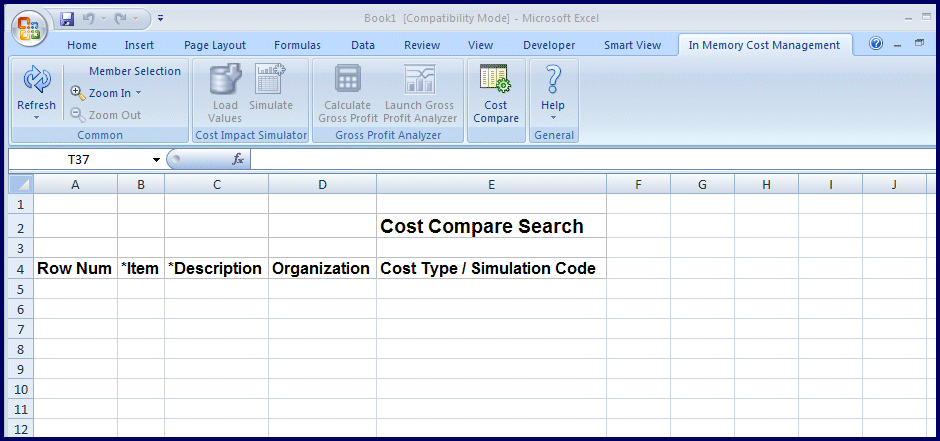Open the Home ribbon tab
This screenshot has width=940, height=441.
82,45
